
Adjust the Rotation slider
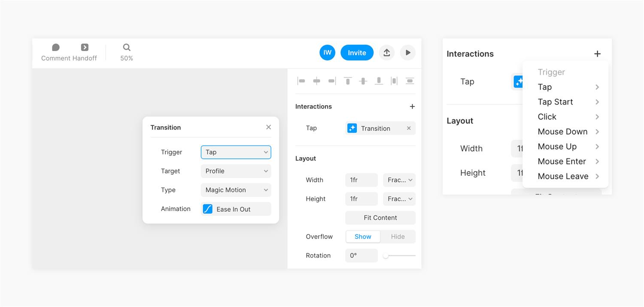399,255
